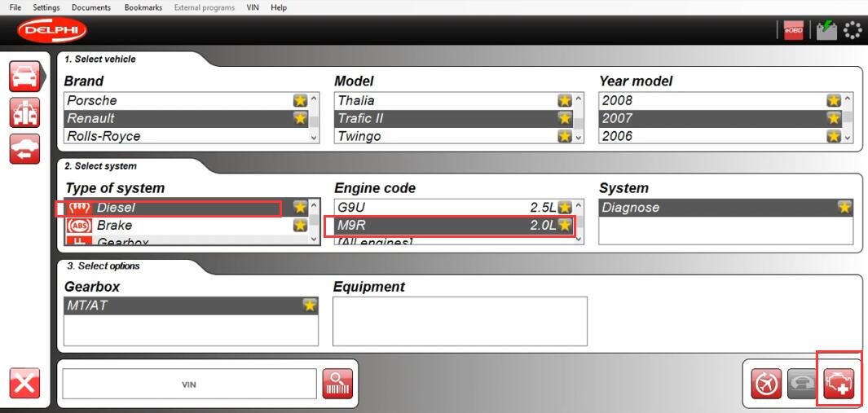Toggle favorite star for year 2006
The image size is (868, 413).
tap(834, 136)
